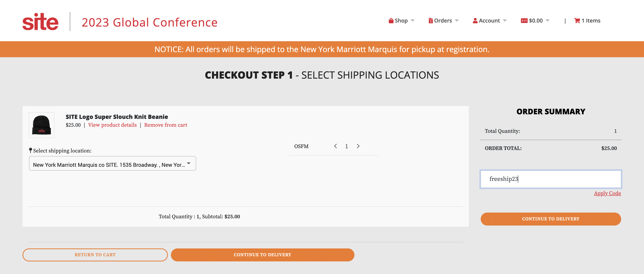Viewport: 644px width, 274px height.
Task: Click the site logo
Action: pos(40,22)
